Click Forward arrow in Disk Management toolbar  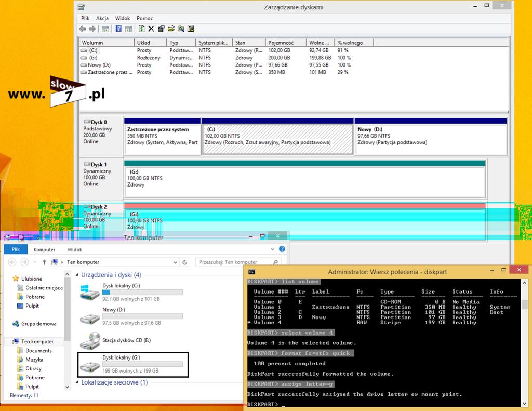tap(92, 29)
